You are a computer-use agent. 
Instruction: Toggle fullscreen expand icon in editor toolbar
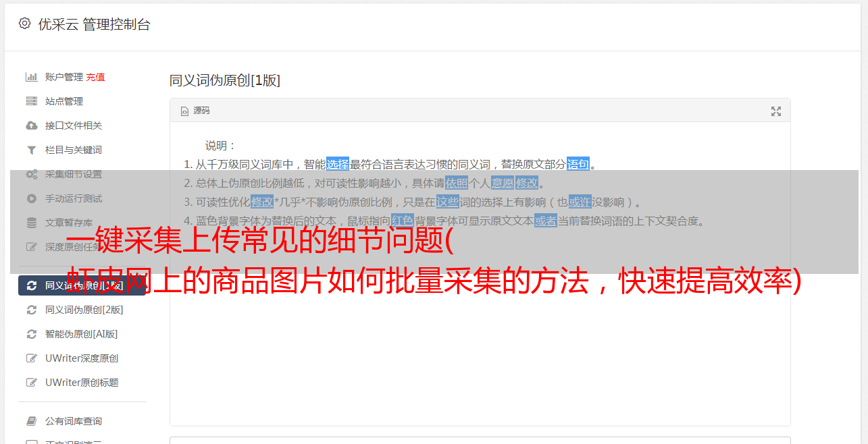click(776, 111)
